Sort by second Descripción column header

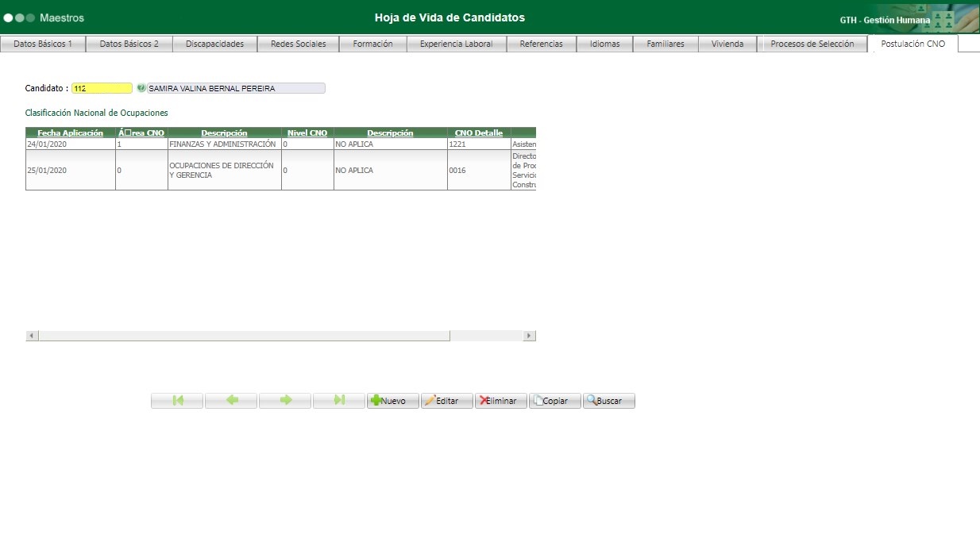coord(390,133)
